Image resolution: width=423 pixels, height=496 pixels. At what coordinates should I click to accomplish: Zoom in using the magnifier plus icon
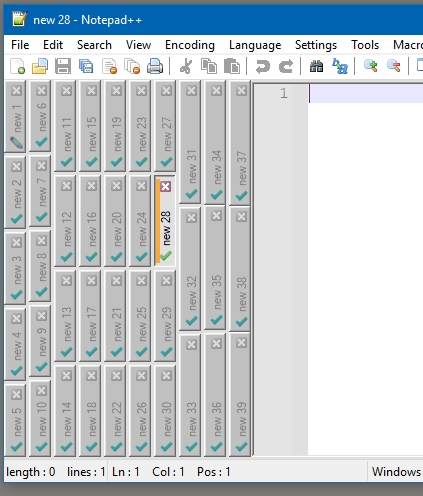(370, 66)
